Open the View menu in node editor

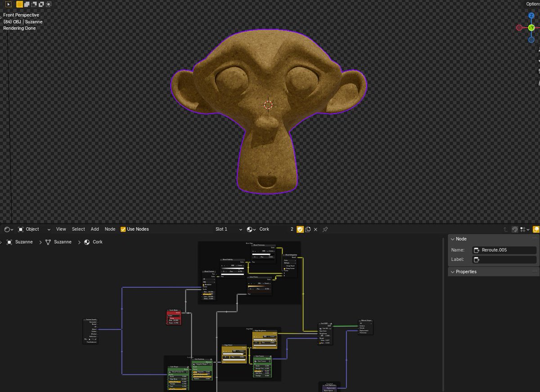coord(61,229)
